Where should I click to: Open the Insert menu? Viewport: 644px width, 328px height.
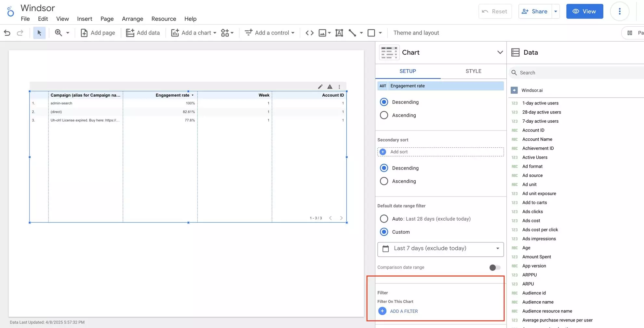85,19
